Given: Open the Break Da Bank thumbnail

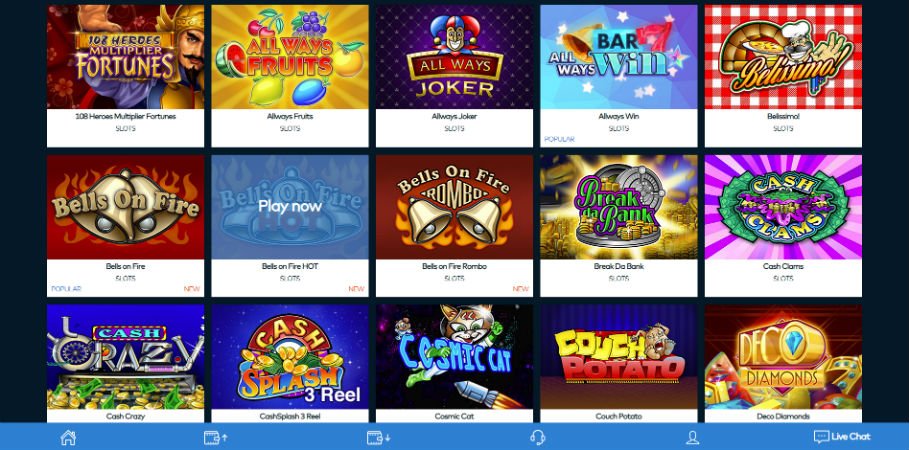Looking at the screenshot, I should point(619,207).
